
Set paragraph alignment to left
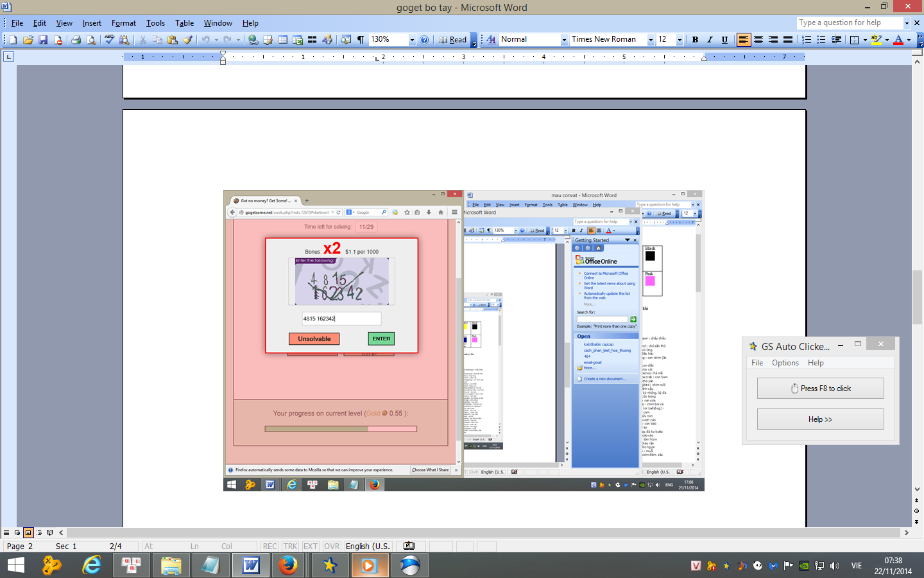743,40
